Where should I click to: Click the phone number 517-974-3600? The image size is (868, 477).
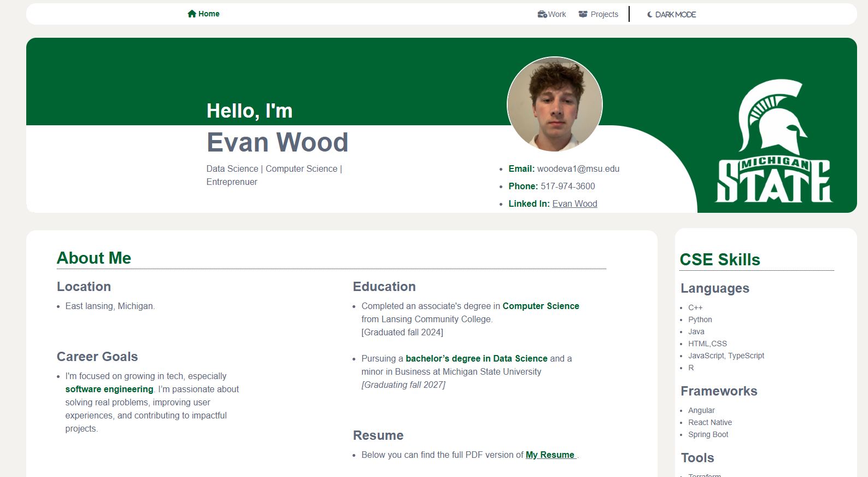(567, 187)
